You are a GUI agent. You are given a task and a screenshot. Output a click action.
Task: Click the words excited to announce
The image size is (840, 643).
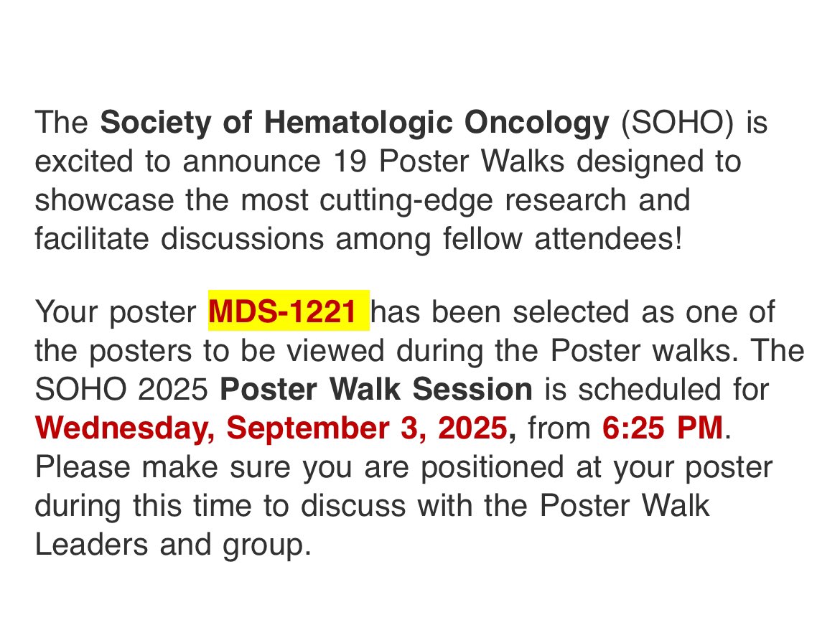(x=178, y=161)
